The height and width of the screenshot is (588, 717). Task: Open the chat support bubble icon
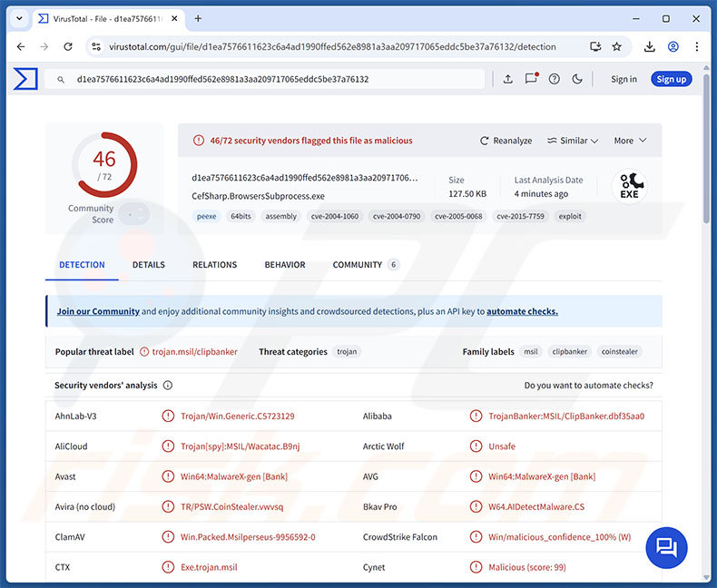click(667, 547)
